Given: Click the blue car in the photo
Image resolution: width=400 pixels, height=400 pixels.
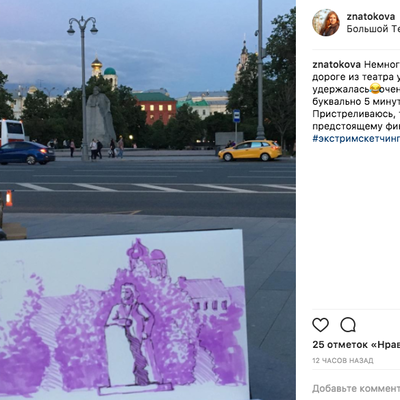Looking at the screenshot, I should tap(27, 153).
